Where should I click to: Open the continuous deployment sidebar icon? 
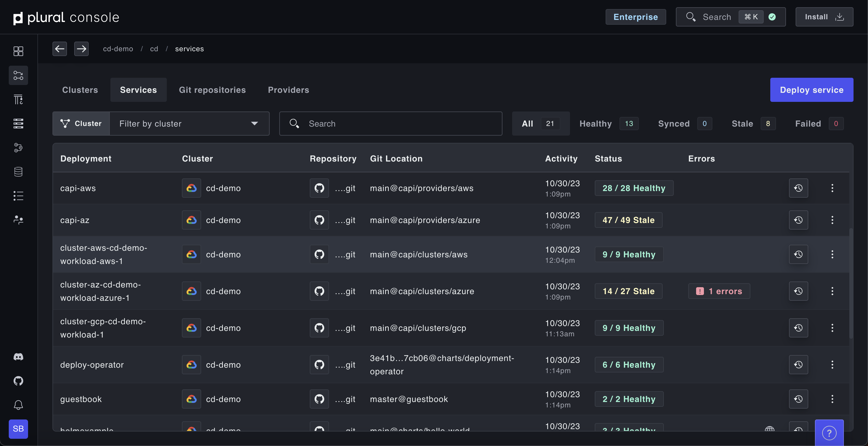[x=18, y=75]
